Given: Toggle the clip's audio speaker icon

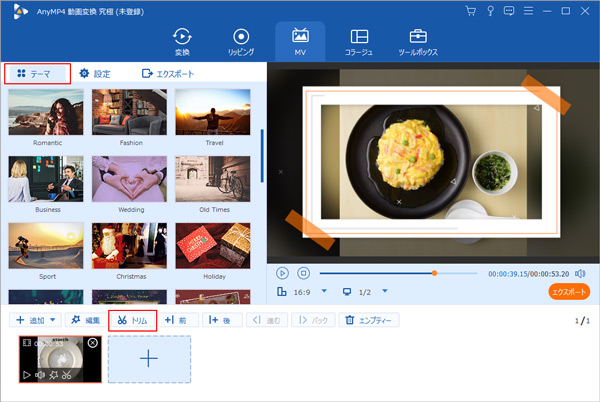Looking at the screenshot, I should tap(39, 375).
